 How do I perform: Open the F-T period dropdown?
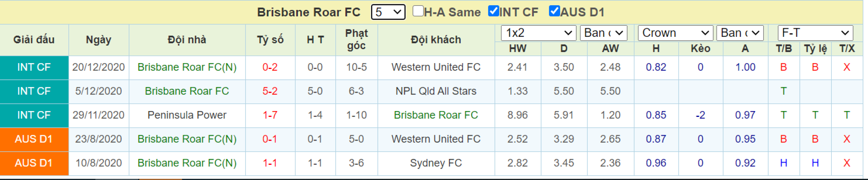coord(815,33)
